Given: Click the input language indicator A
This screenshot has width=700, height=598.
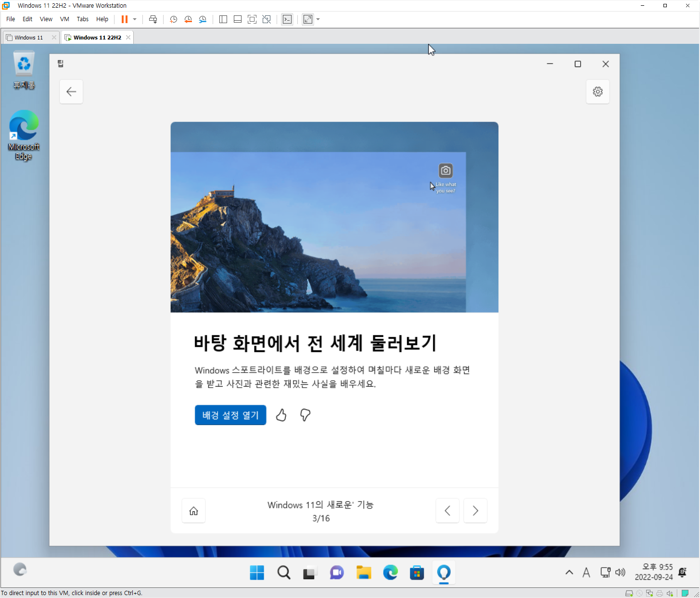Looking at the screenshot, I should coord(586,572).
